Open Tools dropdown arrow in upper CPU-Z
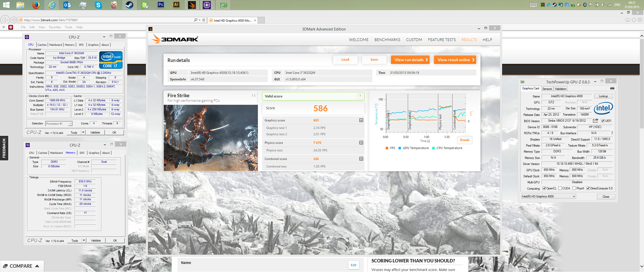644x272 pixels. pos(83,132)
